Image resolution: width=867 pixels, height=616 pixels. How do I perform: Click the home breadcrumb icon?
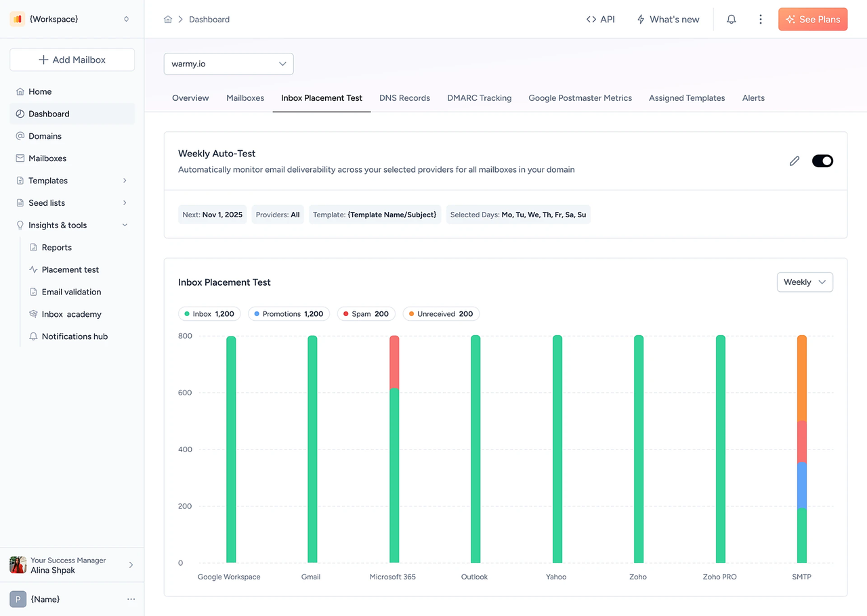pyautogui.click(x=168, y=20)
